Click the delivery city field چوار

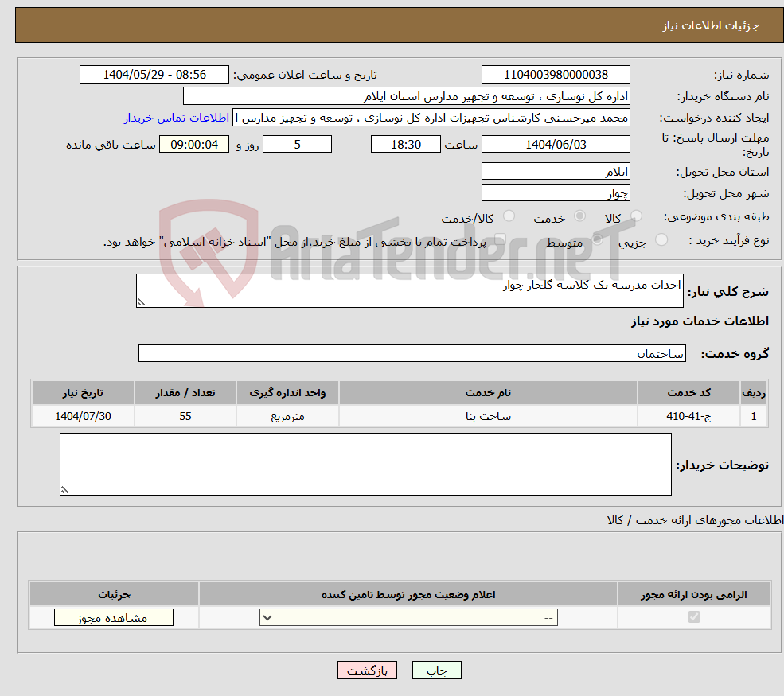pyautogui.click(x=556, y=192)
